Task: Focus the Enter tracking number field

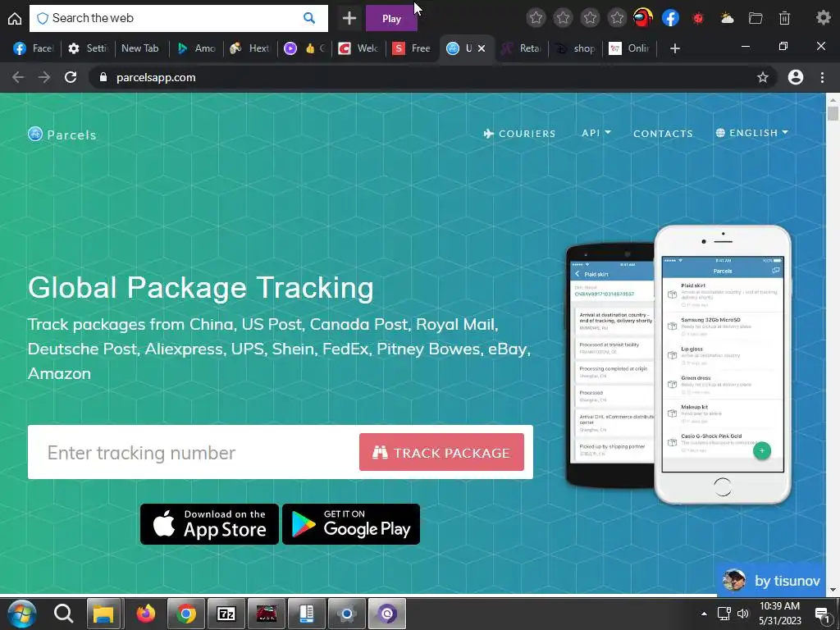Action: coord(194,452)
